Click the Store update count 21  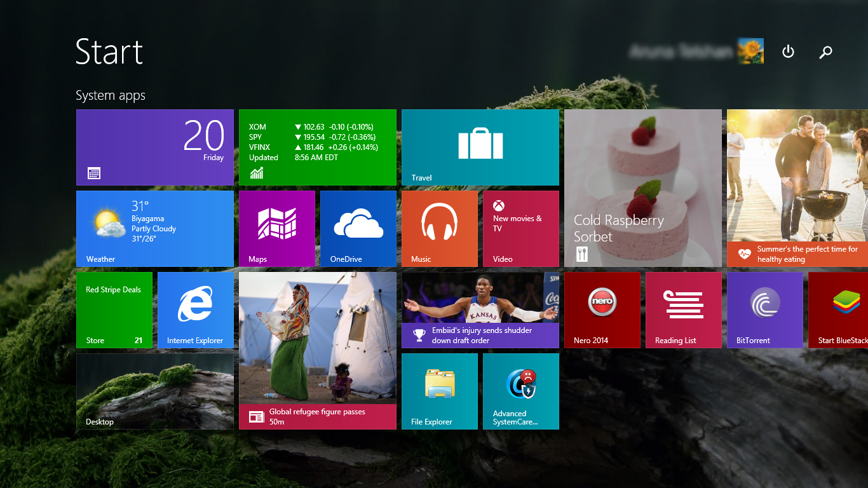click(x=139, y=341)
